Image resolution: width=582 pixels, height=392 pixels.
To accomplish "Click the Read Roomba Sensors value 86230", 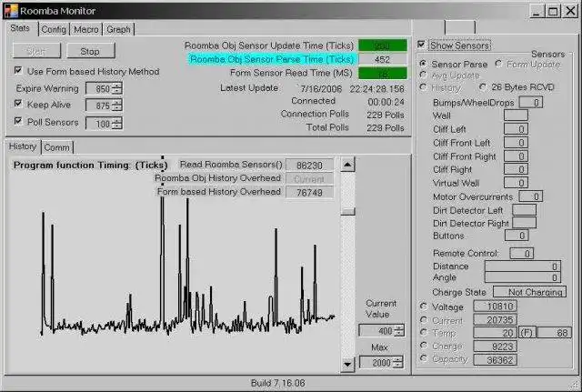I will point(309,166).
